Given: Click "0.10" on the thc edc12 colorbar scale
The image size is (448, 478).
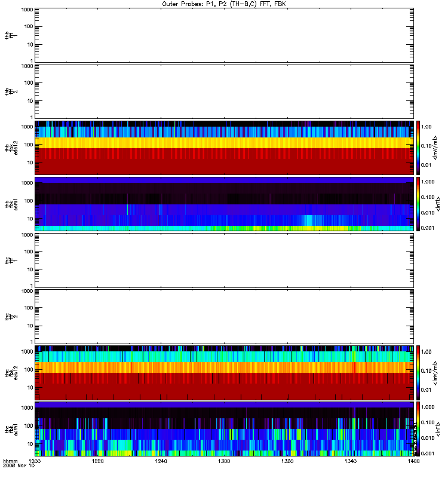Looking at the screenshot, I should pyautogui.click(x=426, y=370).
